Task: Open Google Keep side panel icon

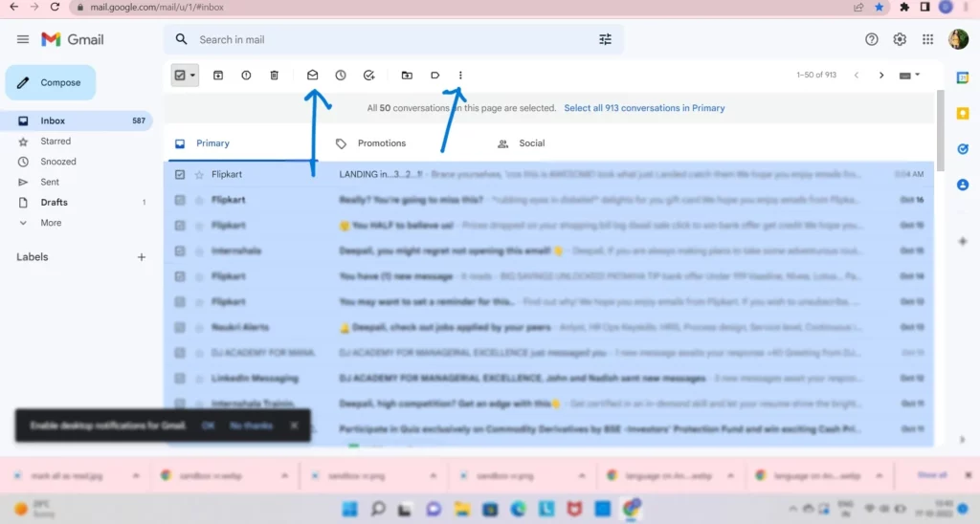Action: point(963,113)
